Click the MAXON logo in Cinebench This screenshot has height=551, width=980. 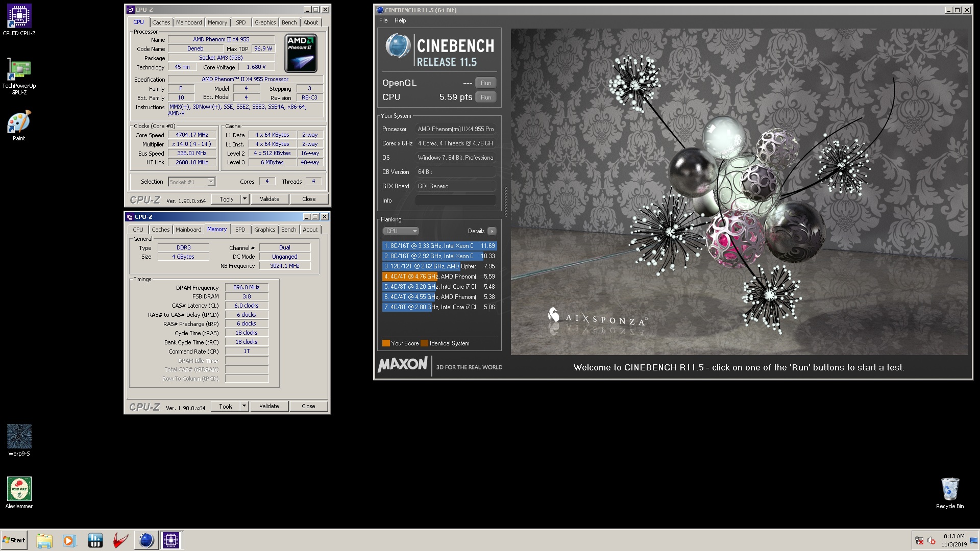(402, 364)
